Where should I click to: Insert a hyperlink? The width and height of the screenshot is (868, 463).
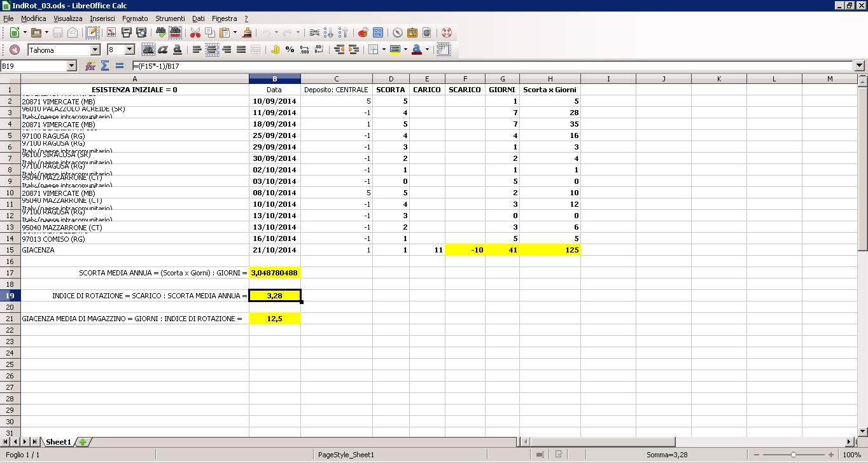(314, 32)
